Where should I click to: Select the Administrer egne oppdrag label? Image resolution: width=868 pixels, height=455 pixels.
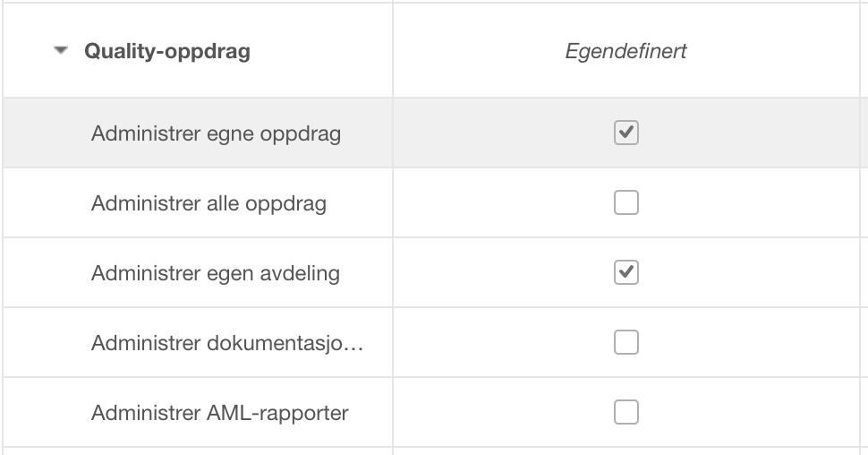coord(216,134)
